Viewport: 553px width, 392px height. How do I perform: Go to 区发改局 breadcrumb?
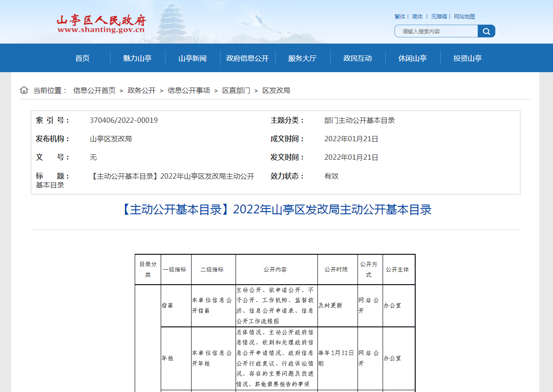tap(276, 90)
